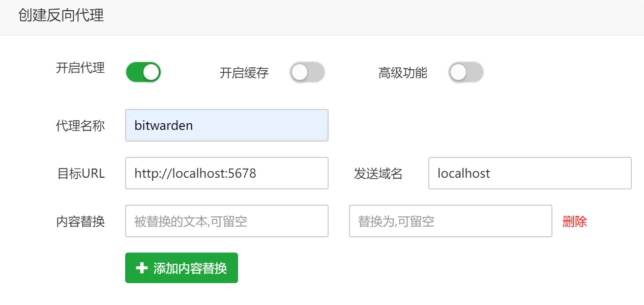Click the 添加内容替换 button text
The height and width of the screenshot is (305, 644).
(190, 268)
